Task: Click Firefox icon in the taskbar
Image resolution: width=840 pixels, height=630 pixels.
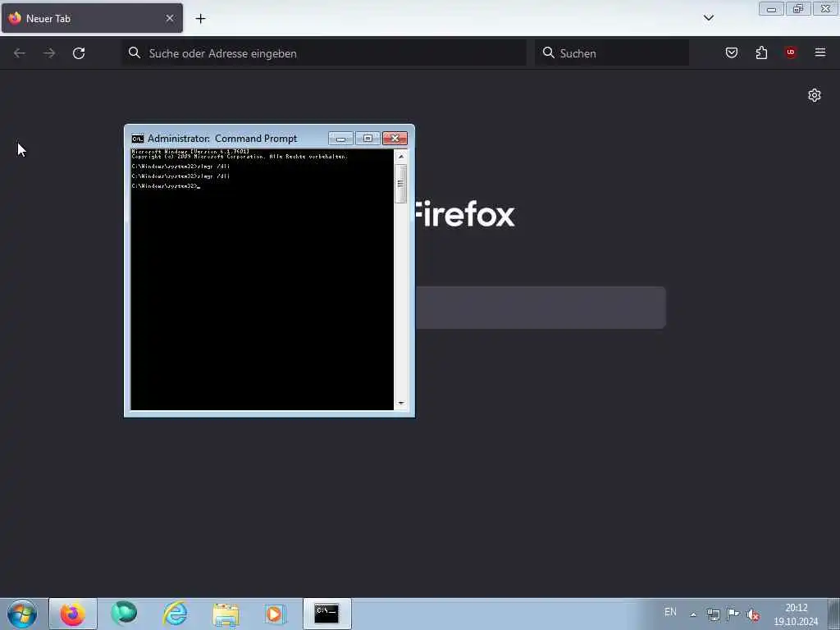Action: click(73, 614)
